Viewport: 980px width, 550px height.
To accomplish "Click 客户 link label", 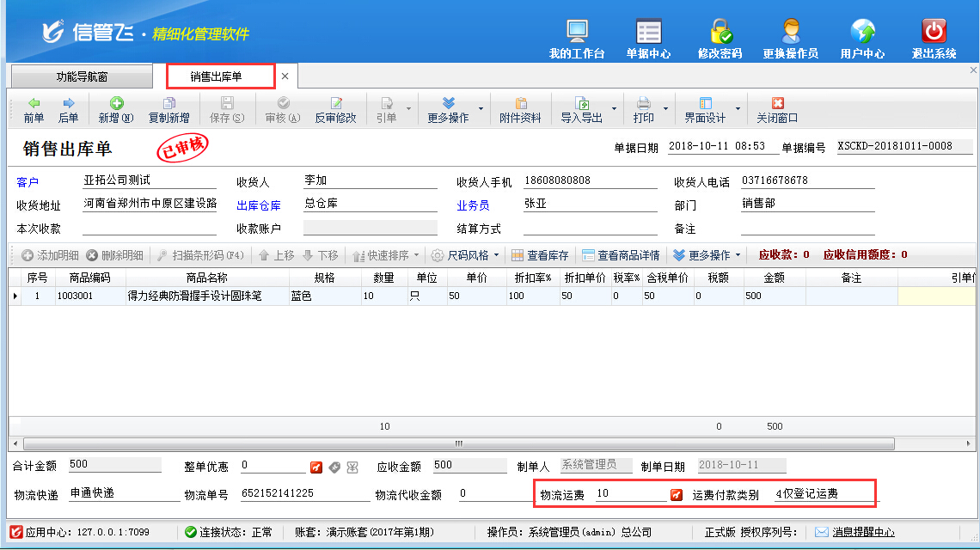I will [x=28, y=182].
